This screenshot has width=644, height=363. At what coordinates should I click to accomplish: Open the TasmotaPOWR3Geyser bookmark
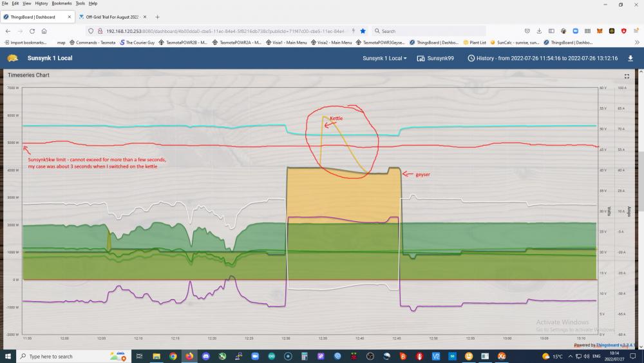(x=381, y=43)
